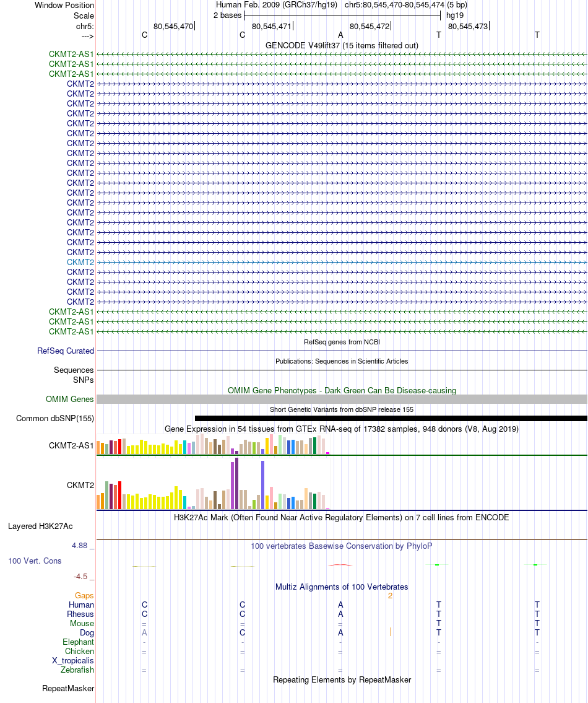588x703 pixels.
Task: Click the Common dbSNP(155) label
Action: pyautogui.click(x=55, y=418)
